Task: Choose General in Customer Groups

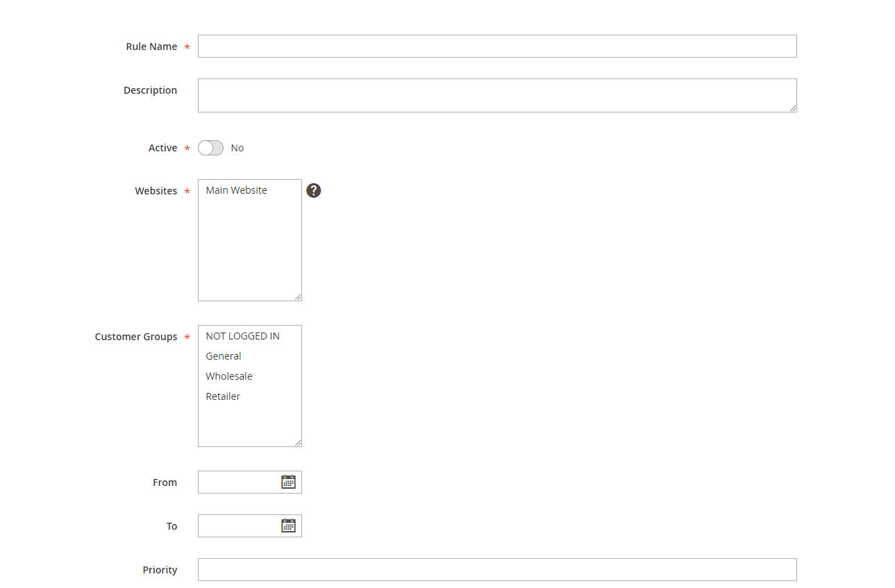Action: click(x=224, y=356)
